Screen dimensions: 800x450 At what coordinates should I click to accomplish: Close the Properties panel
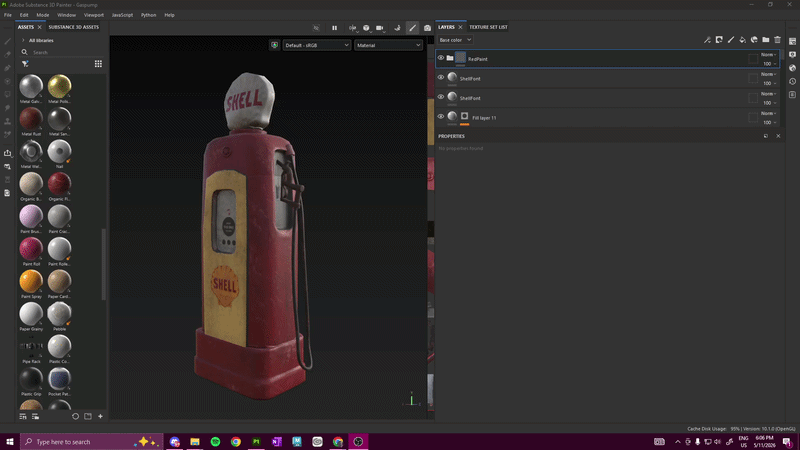(x=778, y=136)
